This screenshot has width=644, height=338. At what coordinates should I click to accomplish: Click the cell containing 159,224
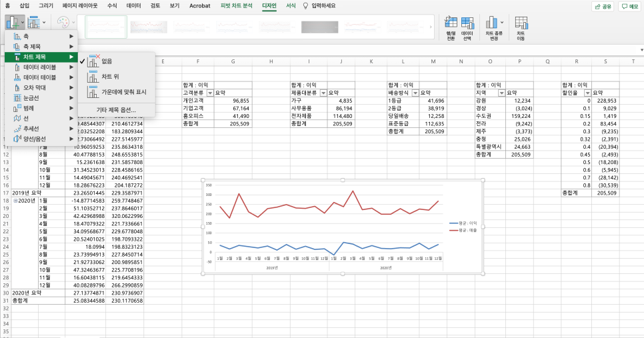[x=519, y=116]
